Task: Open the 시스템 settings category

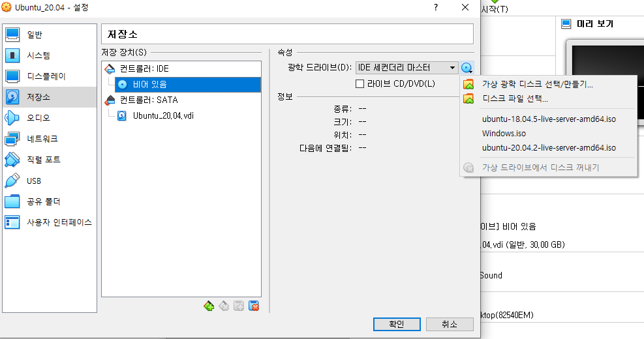Action: click(x=50, y=55)
